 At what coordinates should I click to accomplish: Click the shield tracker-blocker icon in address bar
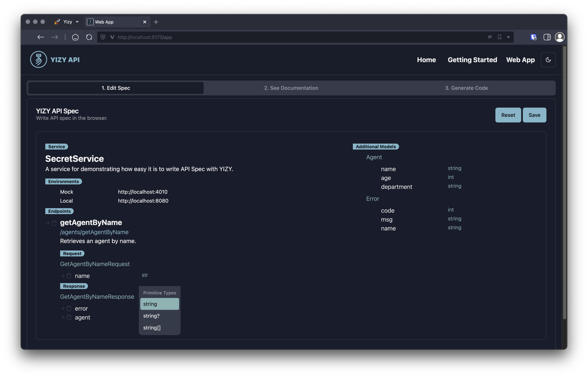103,37
